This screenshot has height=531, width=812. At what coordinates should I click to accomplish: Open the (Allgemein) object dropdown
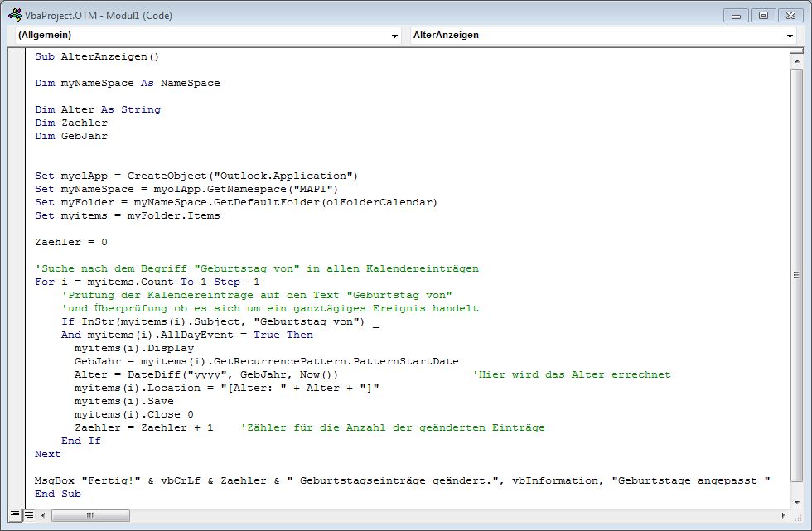208,35
